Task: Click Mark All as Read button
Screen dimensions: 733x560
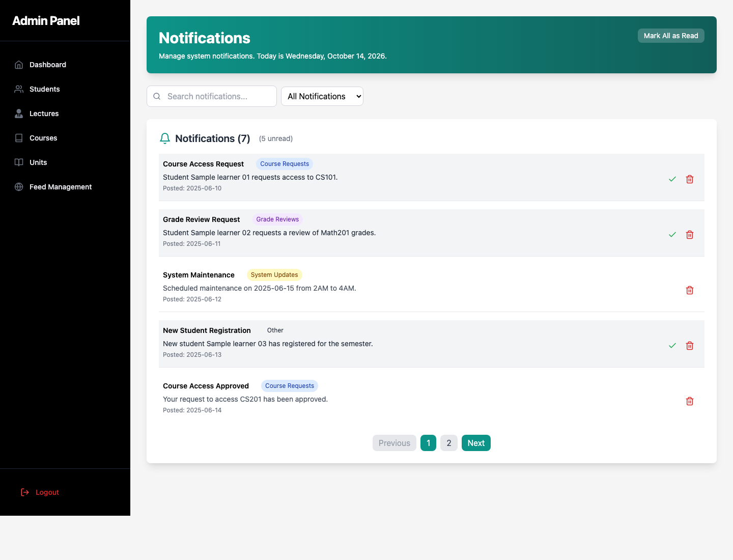Action: click(x=671, y=36)
